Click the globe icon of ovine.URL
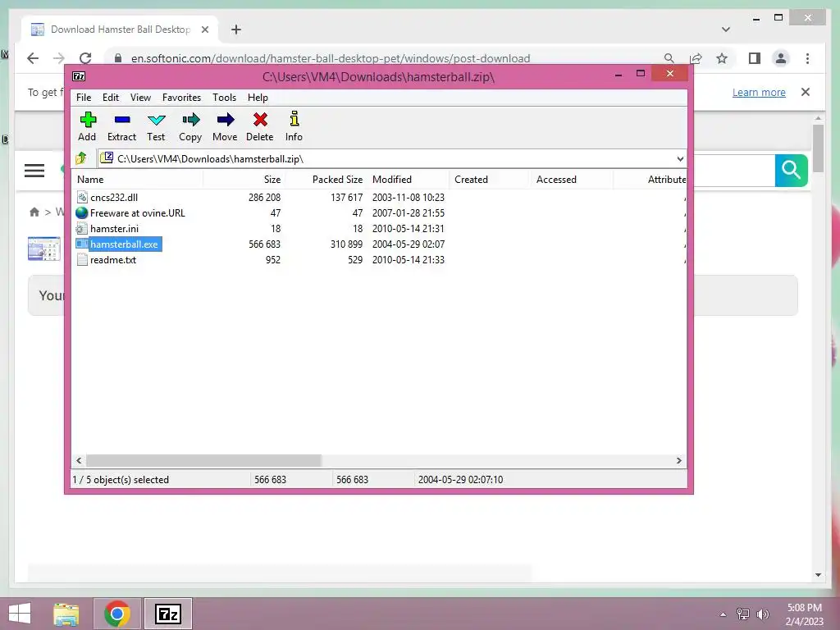Image resolution: width=840 pixels, height=630 pixels. (82, 212)
